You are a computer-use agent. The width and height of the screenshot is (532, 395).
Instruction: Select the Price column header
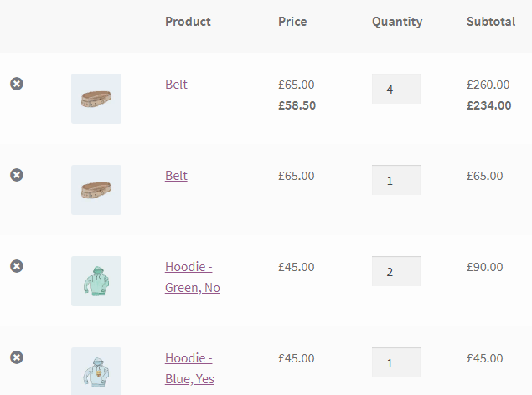point(292,22)
